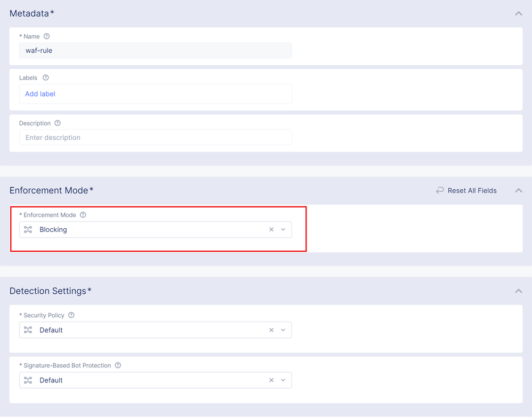
Task: Open Security Policy dropdown arrow
Action: [x=283, y=330]
